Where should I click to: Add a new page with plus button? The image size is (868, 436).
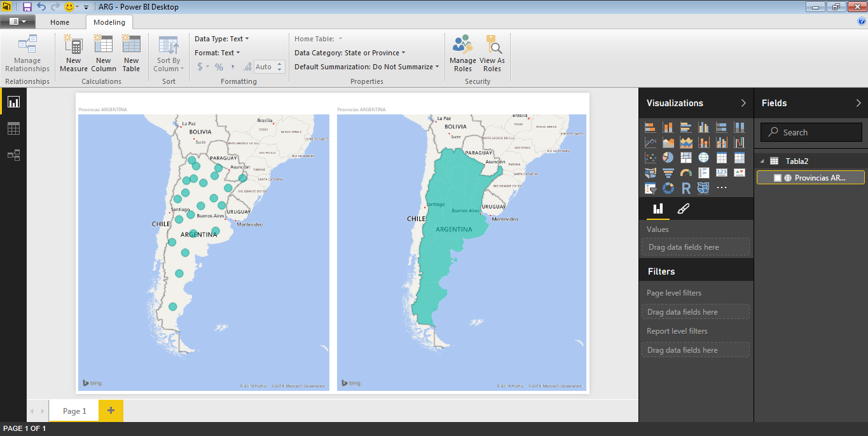pyautogui.click(x=111, y=411)
